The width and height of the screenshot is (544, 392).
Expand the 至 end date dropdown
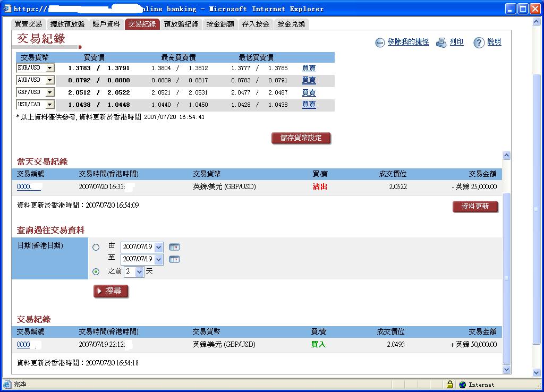pyautogui.click(x=158, y=259)
